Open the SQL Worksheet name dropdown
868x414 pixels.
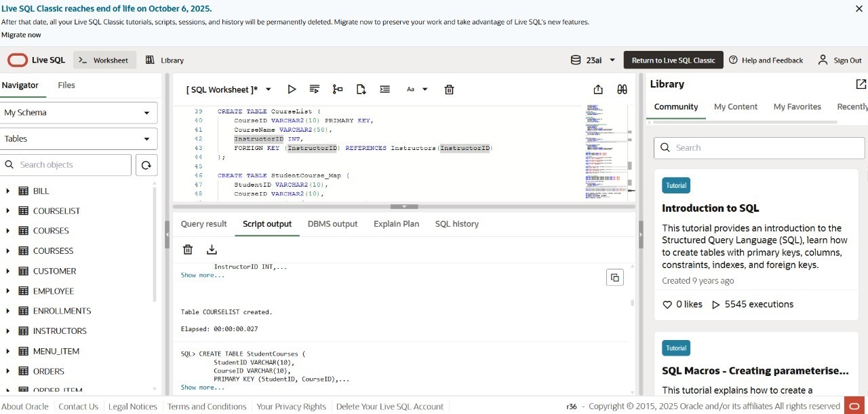point(269,89)
